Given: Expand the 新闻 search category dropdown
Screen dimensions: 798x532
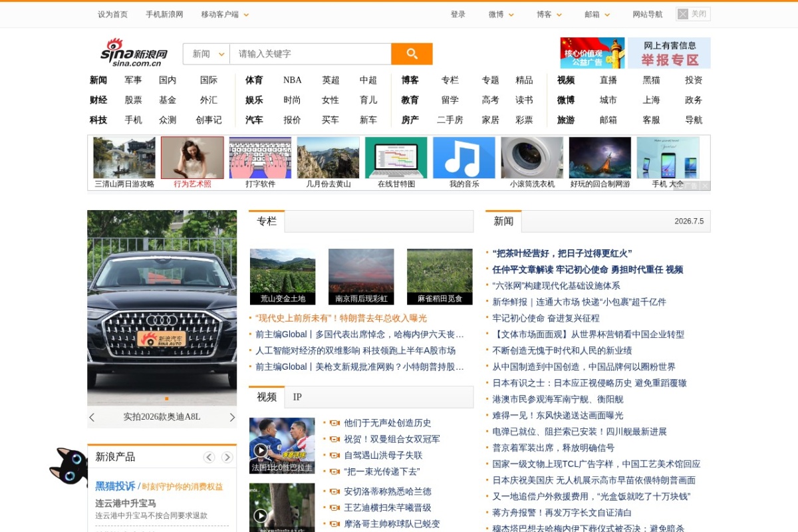Looking at the screenshot, I should pyautogui.click(x=206, y=54).
